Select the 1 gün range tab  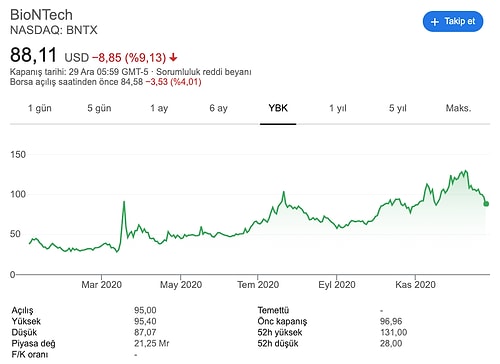[x=40, y=108]
